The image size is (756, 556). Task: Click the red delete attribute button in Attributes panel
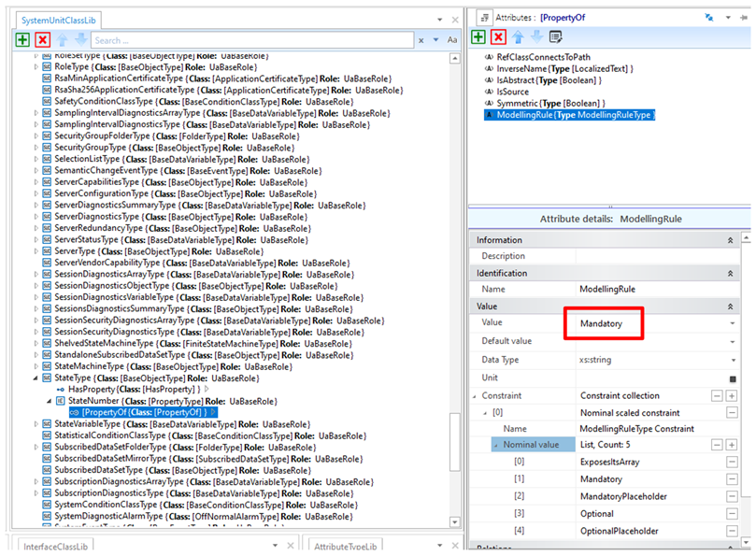point(498,36)
